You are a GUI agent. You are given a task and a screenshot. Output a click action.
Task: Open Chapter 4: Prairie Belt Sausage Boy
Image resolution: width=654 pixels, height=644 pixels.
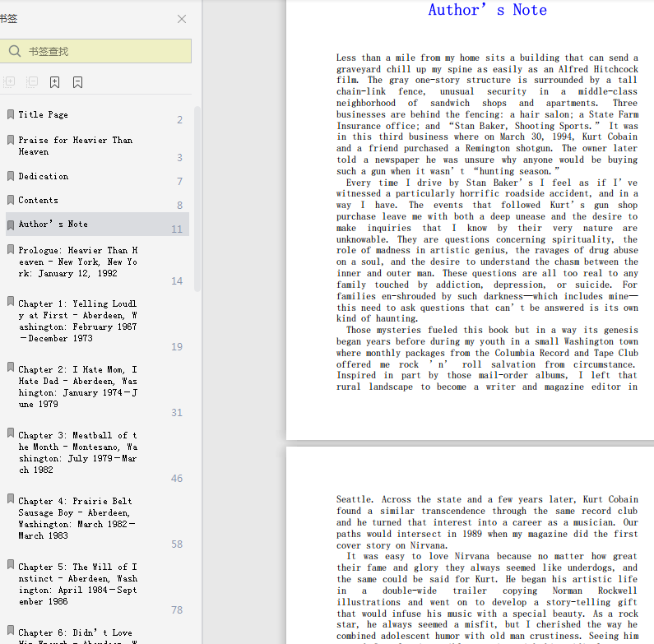coord(77,518)
